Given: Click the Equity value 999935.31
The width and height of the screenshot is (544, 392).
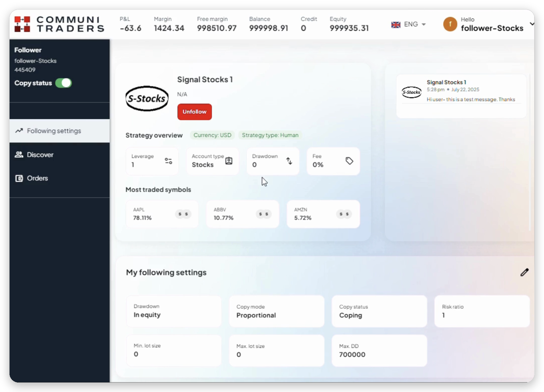Looking at the screenshot, I should coord(349,28).
